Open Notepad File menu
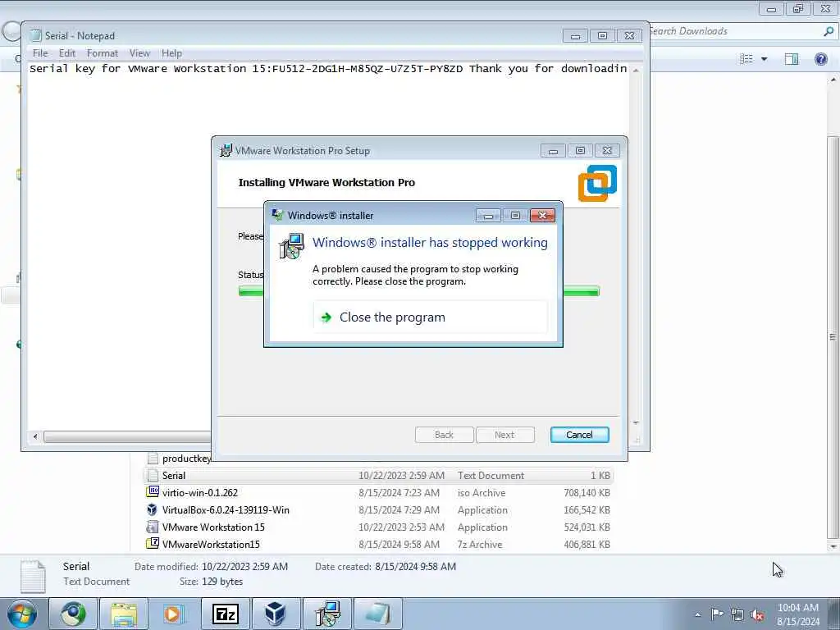Image resolution: width=840 pixels, height=630 pixels. coord(40,53)
